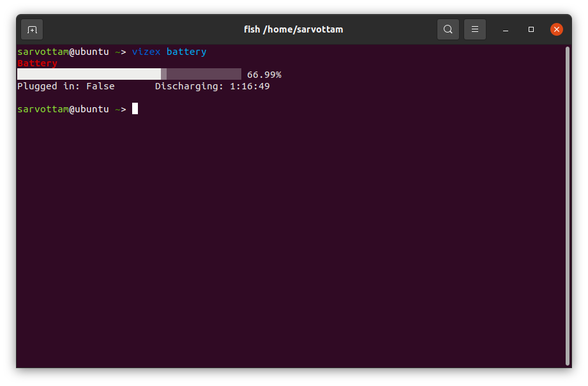588x386 pixels.
Task: Click the 'battery' argument text
Action: [186, 52]
